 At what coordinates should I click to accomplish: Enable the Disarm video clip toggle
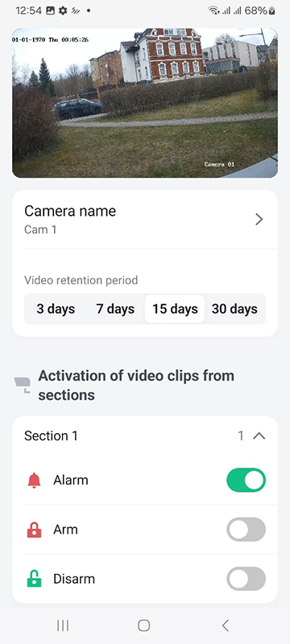coord(246,579)
